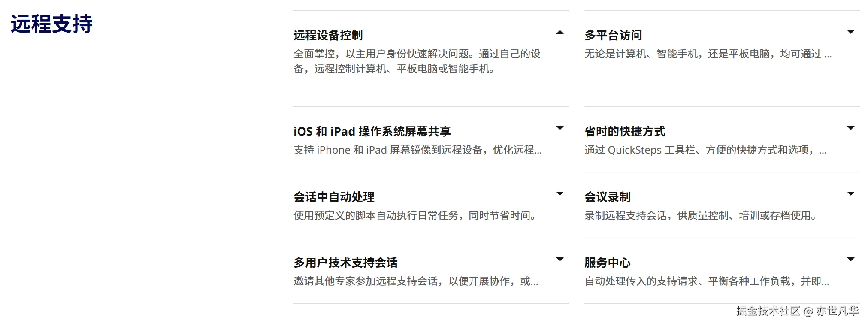The width and height of the screenshot is (868, 326).
Task: Expand the 省时的快捷方式 arrow
Action: click(850, 128)
